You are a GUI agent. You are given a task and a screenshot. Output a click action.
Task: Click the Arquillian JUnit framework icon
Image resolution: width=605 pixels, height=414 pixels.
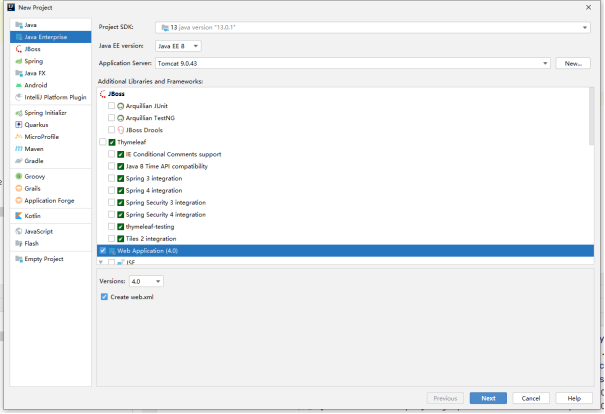click(x=120, y=106)
